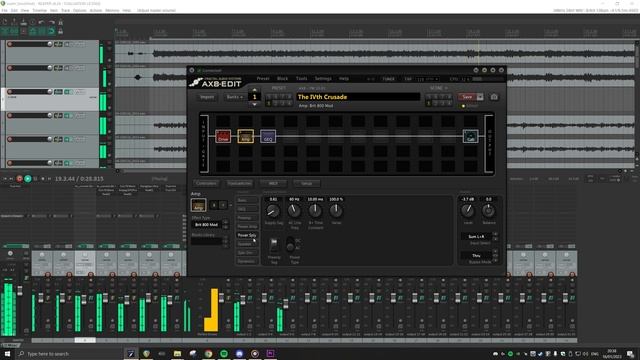The image size is (640, 360).
Task: Adjust the Variac knob
Action: 336,211
